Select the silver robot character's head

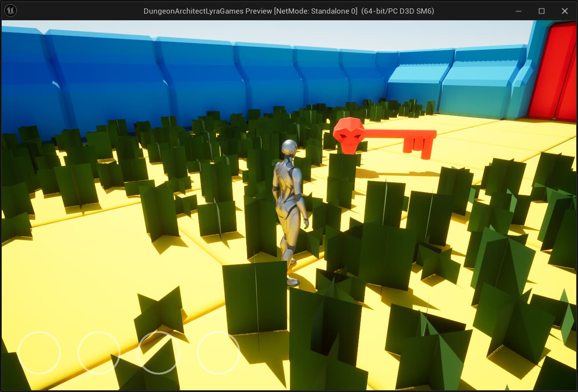click(289, 149)
